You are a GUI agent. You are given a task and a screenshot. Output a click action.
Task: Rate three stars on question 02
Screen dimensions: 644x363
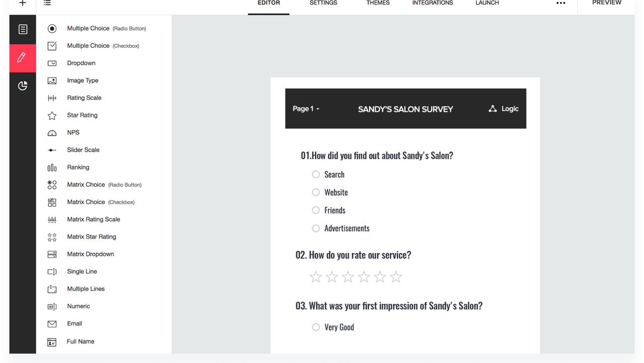[x=347, y=276]
